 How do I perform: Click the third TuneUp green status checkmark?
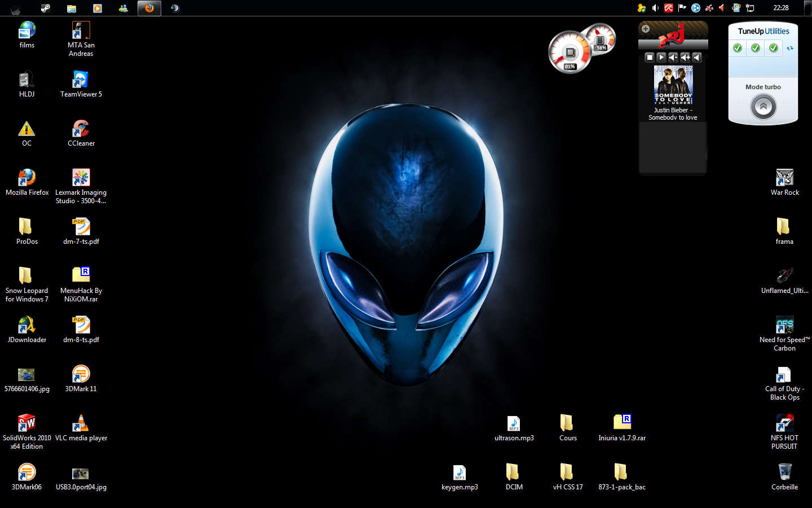[x=774, y=48]
